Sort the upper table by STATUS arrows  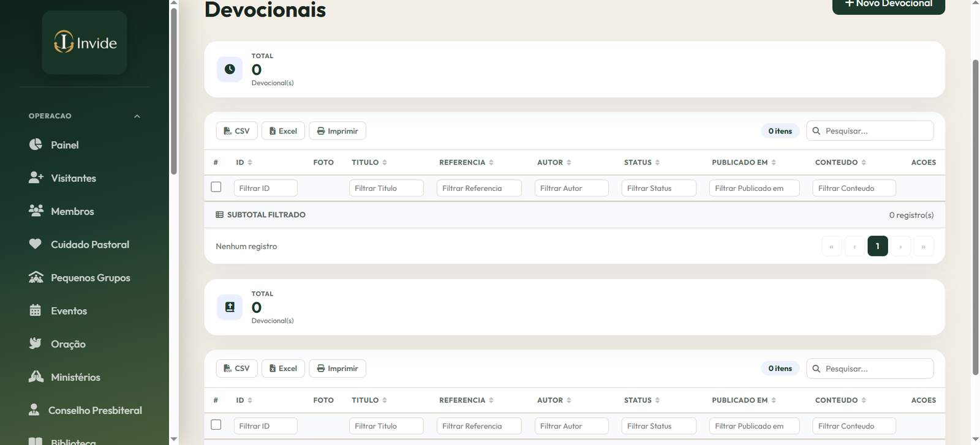pyautogui.click(x=658, y=162)
